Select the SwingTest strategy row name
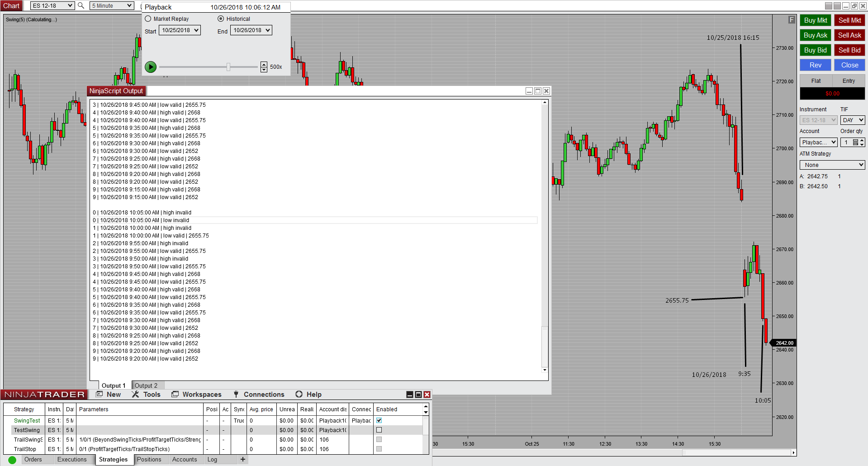This screenshot has width=868, height=466. click(x=27, y=421)
